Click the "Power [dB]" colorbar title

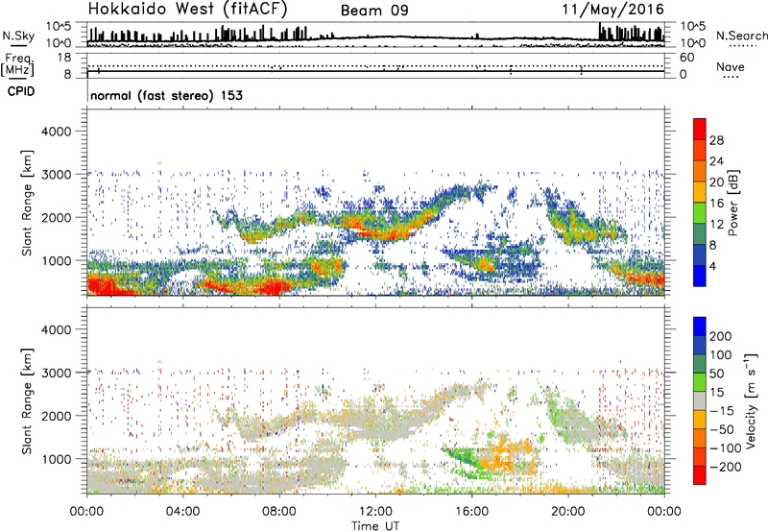point(732,203)
